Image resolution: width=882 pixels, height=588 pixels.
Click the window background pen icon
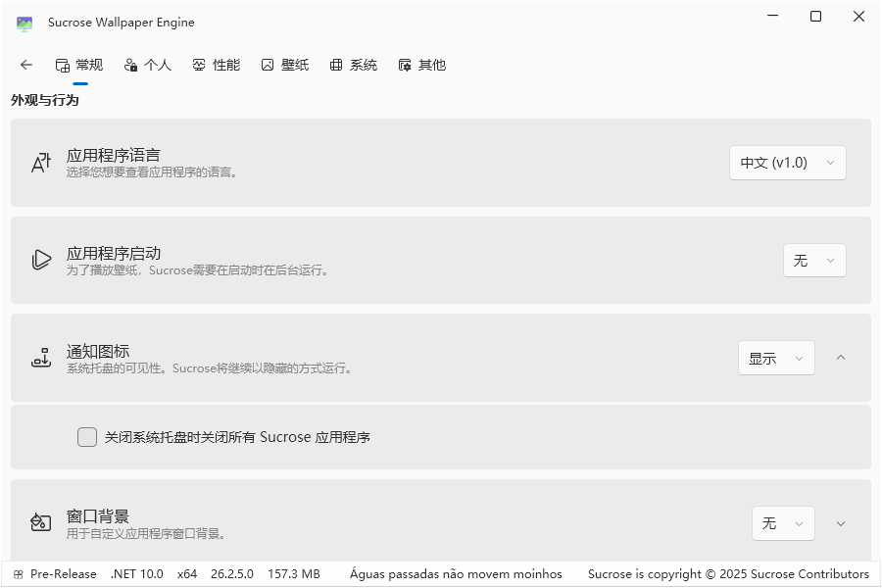click(40, 523)
